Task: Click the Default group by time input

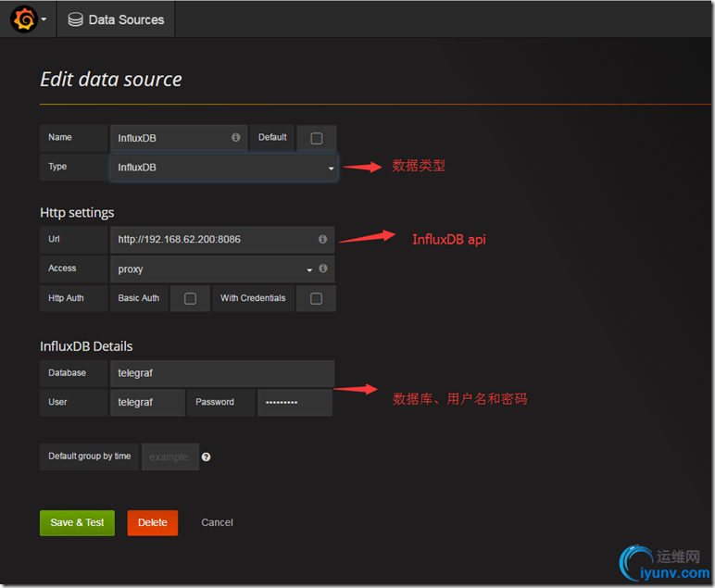Action: pos(170,457)
